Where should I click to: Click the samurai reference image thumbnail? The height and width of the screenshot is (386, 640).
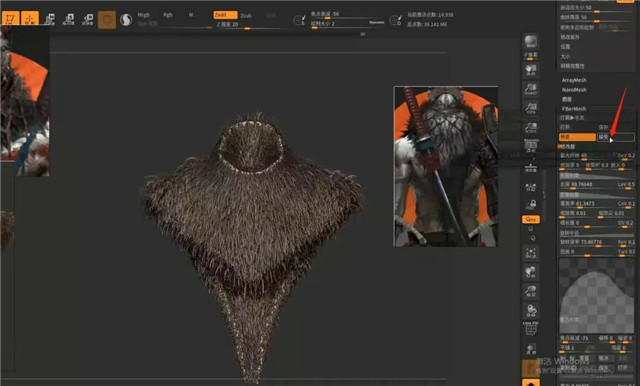[x=445, y=166]
